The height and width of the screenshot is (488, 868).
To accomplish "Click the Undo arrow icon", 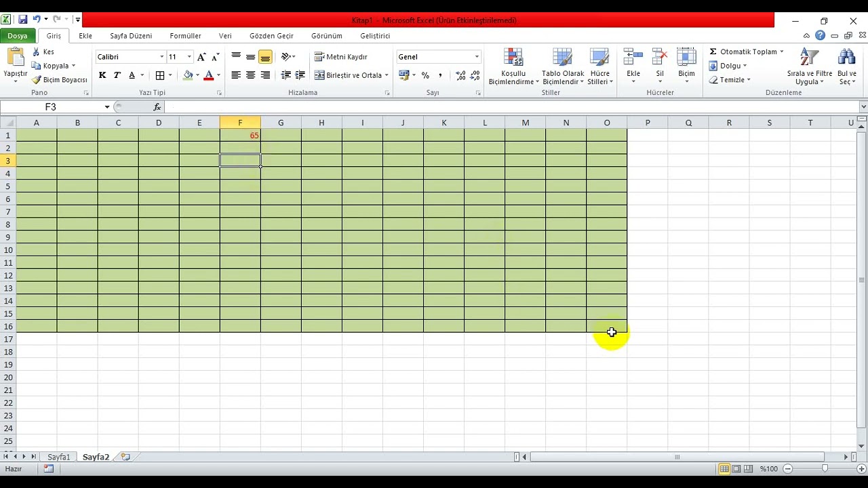I will coord(37,20).
